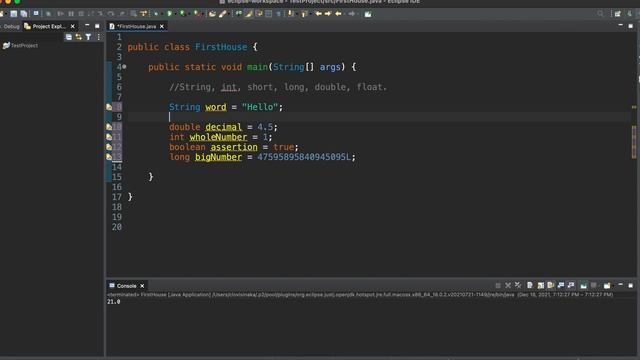This screenshot has width=640, height=360.
Task: Go to Last Edit Location arrow
Action: point(318,14)
